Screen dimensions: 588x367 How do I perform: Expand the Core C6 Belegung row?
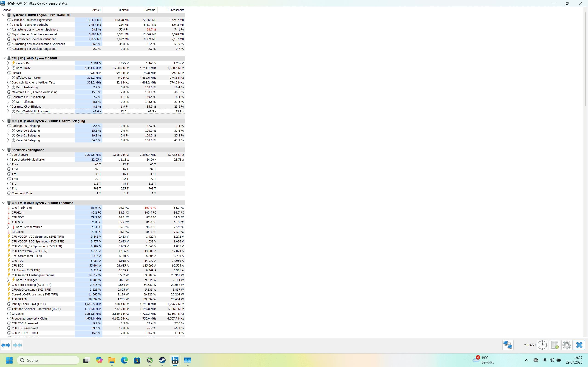click(8, 140)
